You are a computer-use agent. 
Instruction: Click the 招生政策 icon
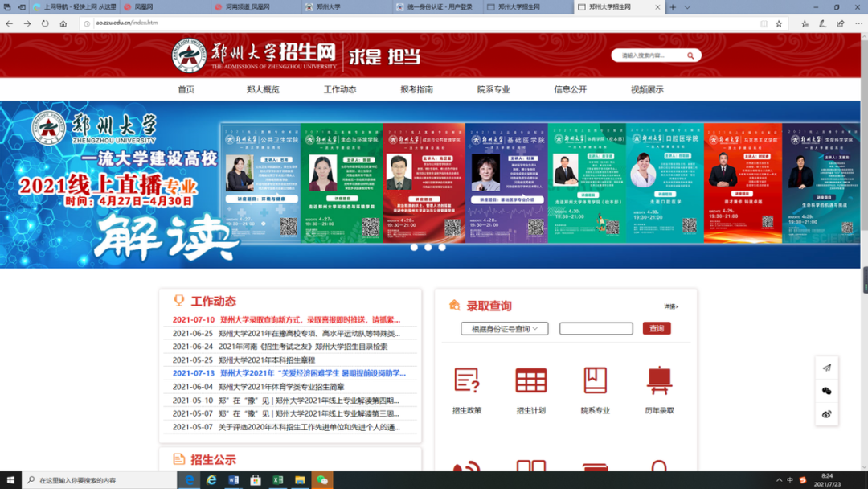[x=466, y=382]
